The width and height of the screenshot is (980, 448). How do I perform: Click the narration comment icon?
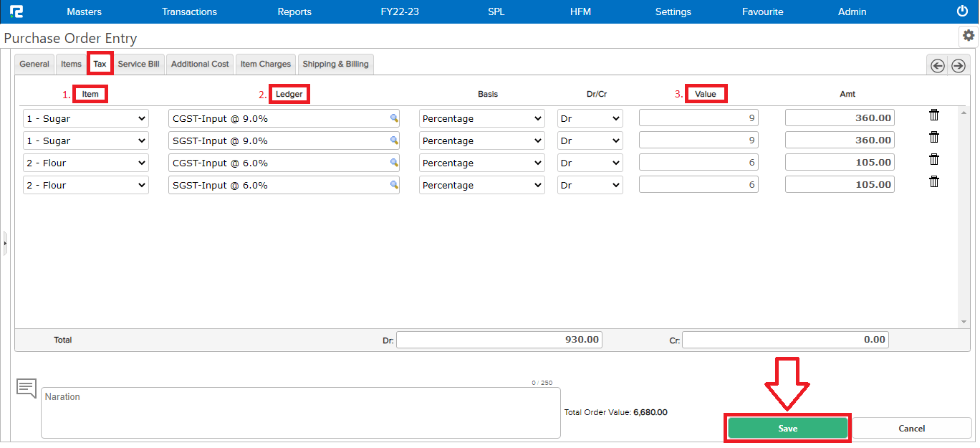pyautogui.click(x=27, y=389)
